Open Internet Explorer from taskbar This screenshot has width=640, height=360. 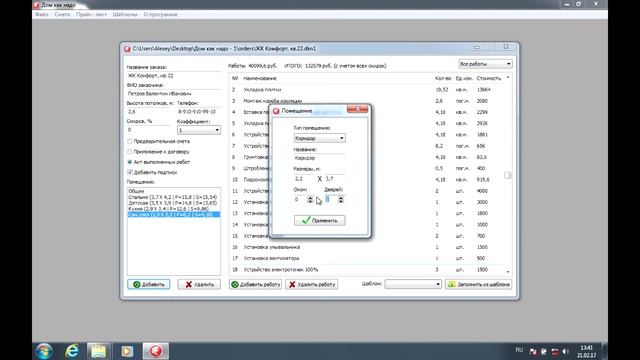(x=72, y=351)
